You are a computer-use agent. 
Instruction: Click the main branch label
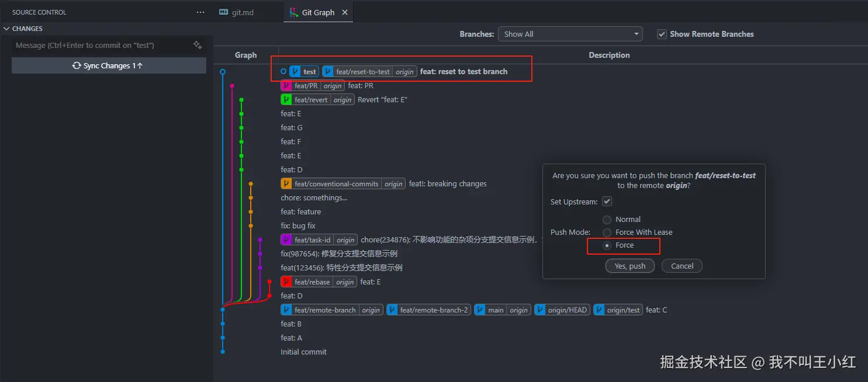coord(503,310)
